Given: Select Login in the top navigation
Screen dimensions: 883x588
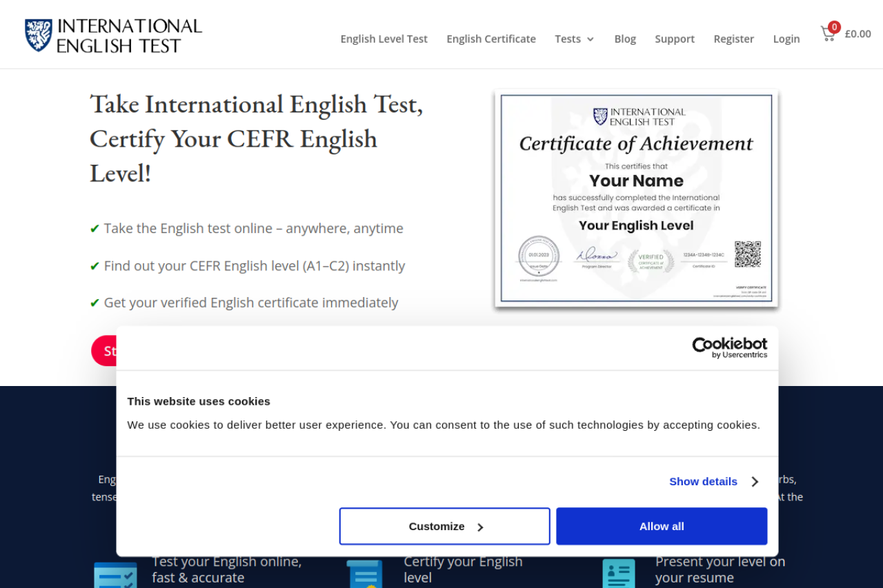Looking at the screenshot, I should (786, 39).
